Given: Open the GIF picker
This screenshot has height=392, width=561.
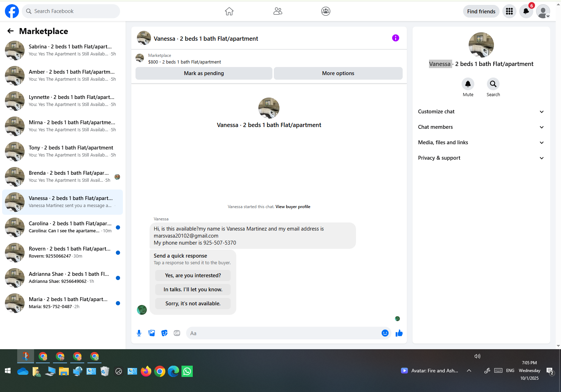Looking at the screenshot, I should [177, 333].
